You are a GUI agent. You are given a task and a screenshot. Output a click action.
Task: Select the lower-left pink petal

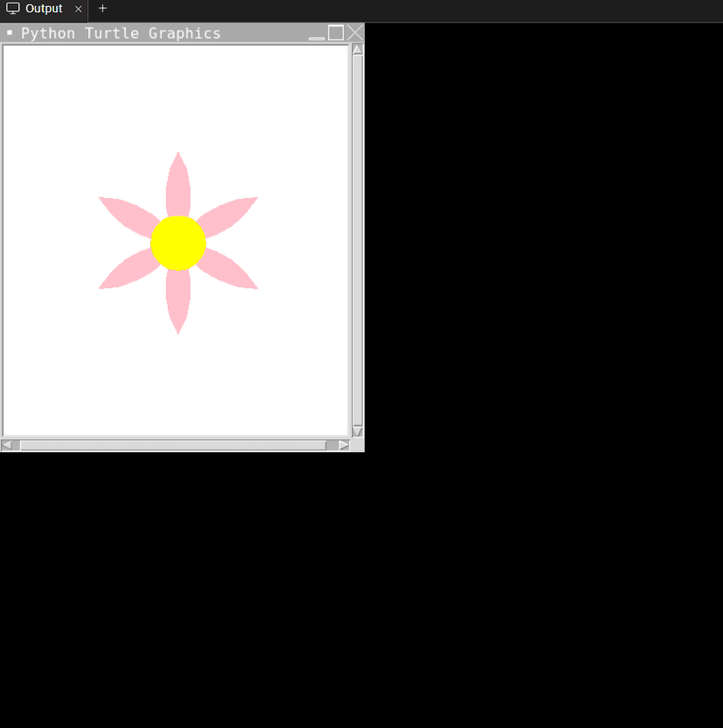pyautogui.click(x=127, y=273)
